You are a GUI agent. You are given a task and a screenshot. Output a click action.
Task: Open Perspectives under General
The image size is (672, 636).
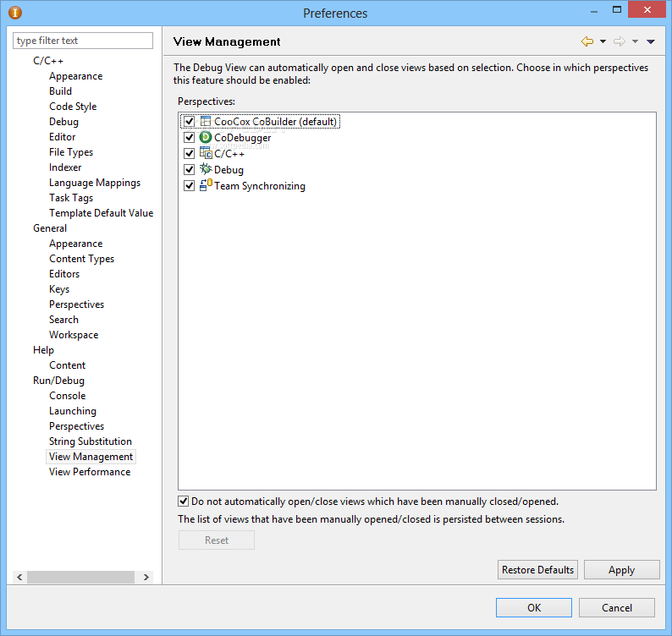point(77,304)
